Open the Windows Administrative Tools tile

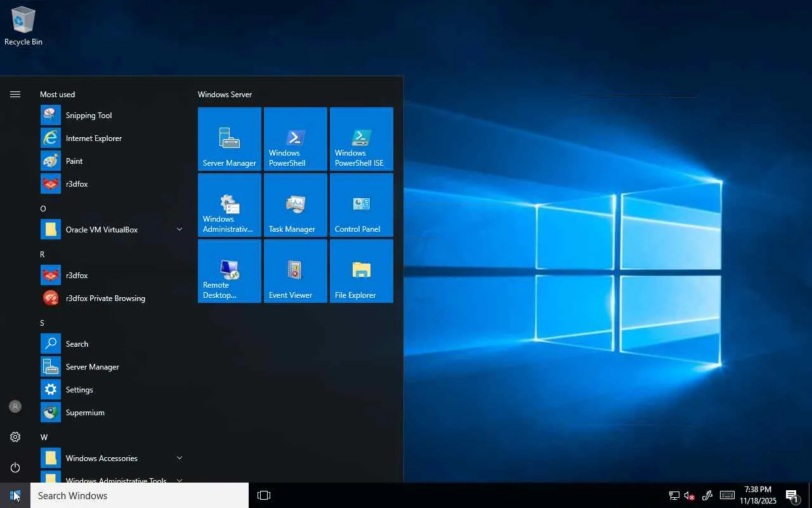[x=230, y=205]
